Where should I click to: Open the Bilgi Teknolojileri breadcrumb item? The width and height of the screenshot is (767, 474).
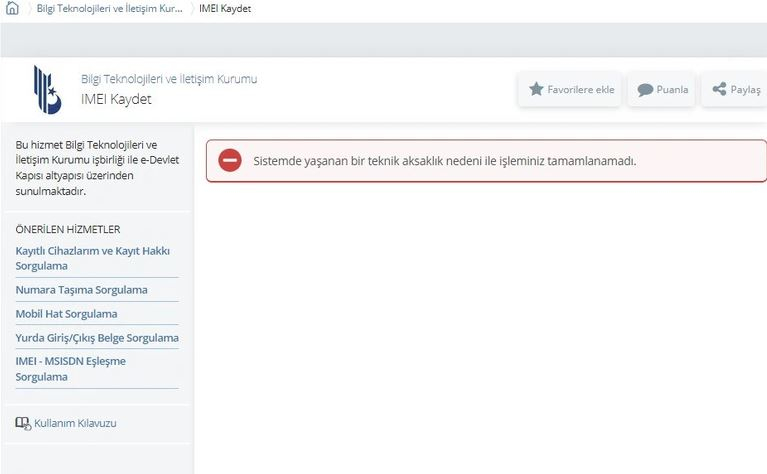click(x=109, y=9)
